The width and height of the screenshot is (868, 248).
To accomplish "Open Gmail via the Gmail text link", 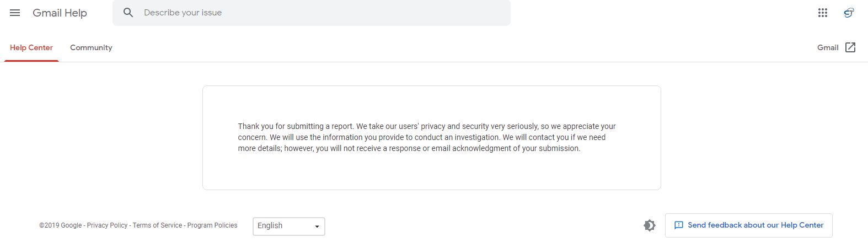I will pos(827,47).
